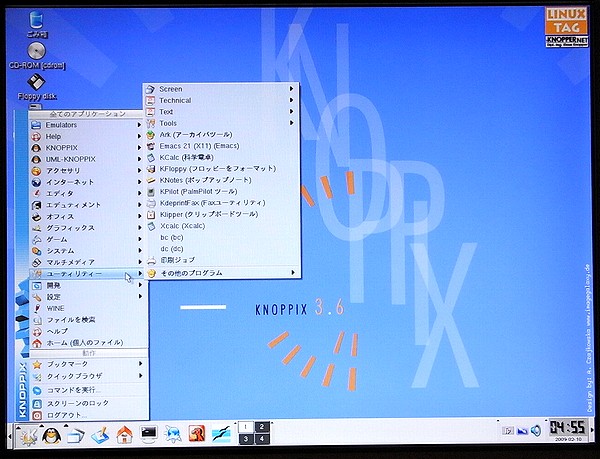The image size is (600, 459).
Task: Select the ユーティリティー menu entry
Action: [87, 274]
